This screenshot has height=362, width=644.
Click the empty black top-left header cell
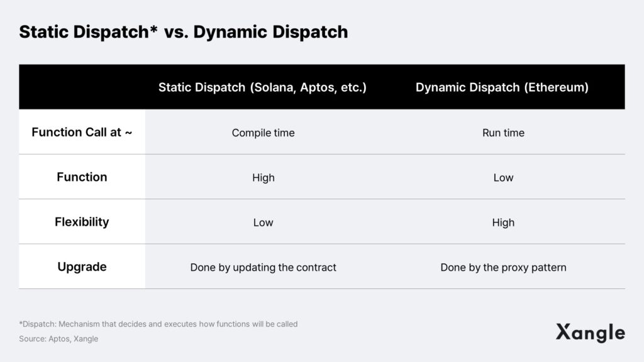click(x=82, y=87)
